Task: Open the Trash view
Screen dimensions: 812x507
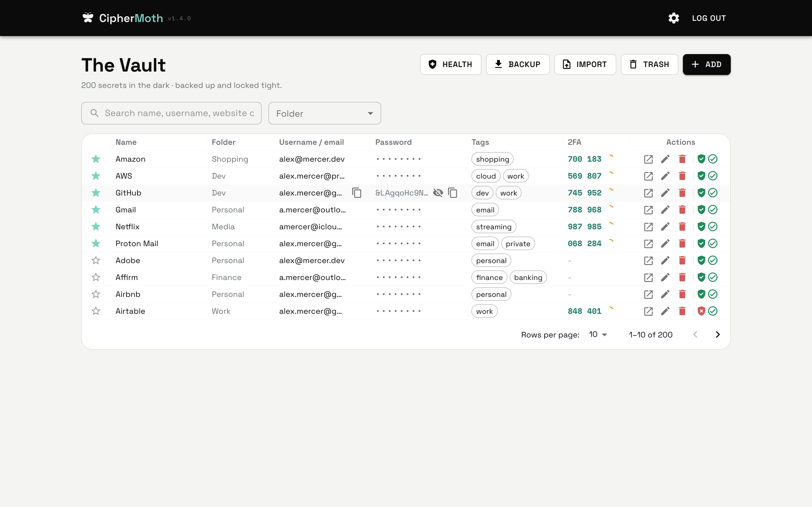Action: (x=649, y=65)
